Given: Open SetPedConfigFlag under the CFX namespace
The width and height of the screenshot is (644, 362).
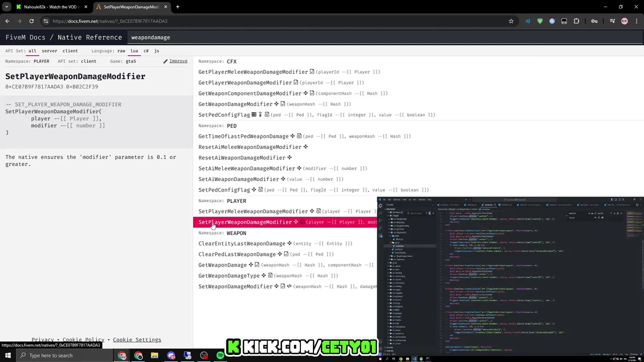Looking at the screenshot, I should point(224,115).
